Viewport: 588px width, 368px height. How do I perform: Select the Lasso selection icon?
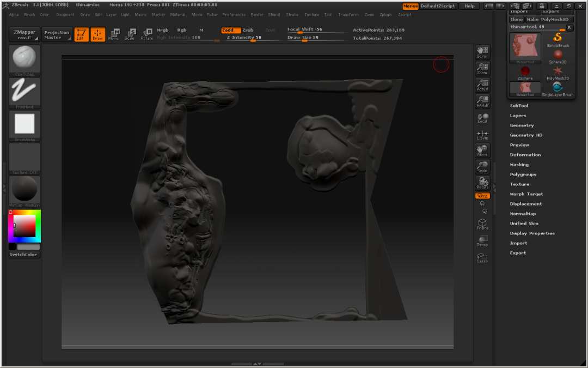(x=482, y=258)
